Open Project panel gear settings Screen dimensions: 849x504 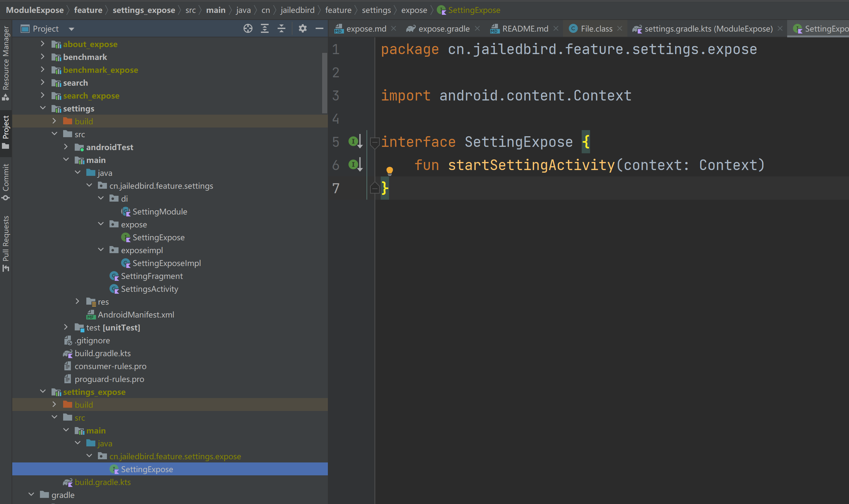302,29
